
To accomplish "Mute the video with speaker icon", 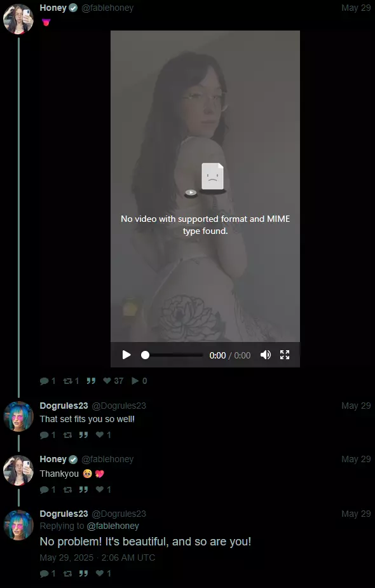I will (x=266, y=355).
